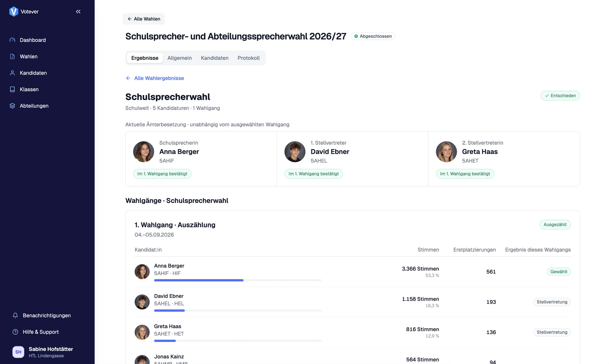Click the Dashboard gauge icon
The image size is (609, 364).
(x=12, y=40)
